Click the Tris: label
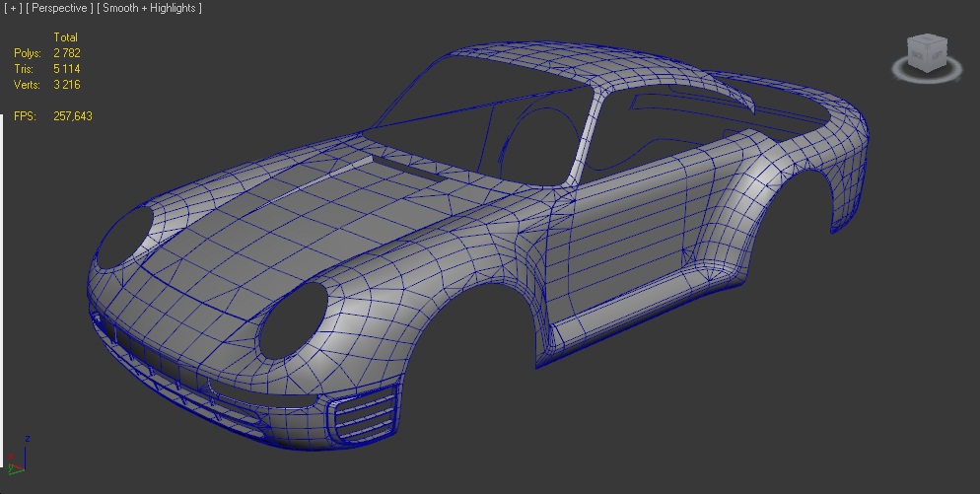980x494 pixels. tap(24, 69)
